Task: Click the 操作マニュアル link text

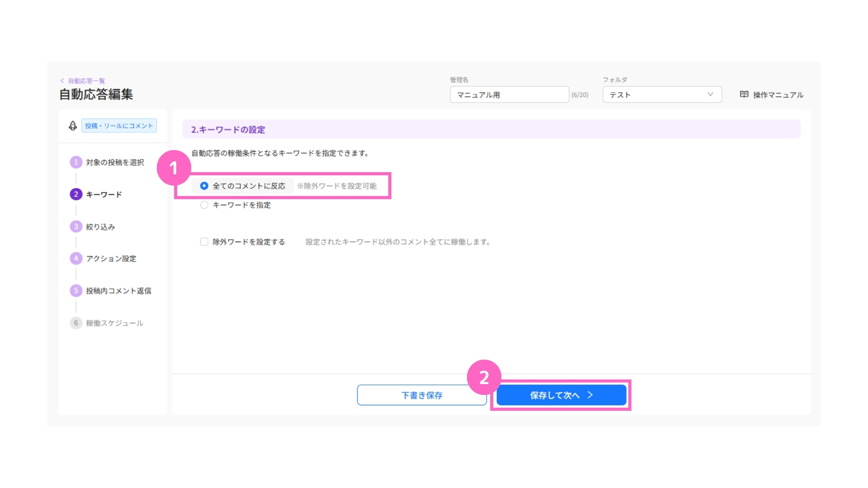Action: pos(778,95)
